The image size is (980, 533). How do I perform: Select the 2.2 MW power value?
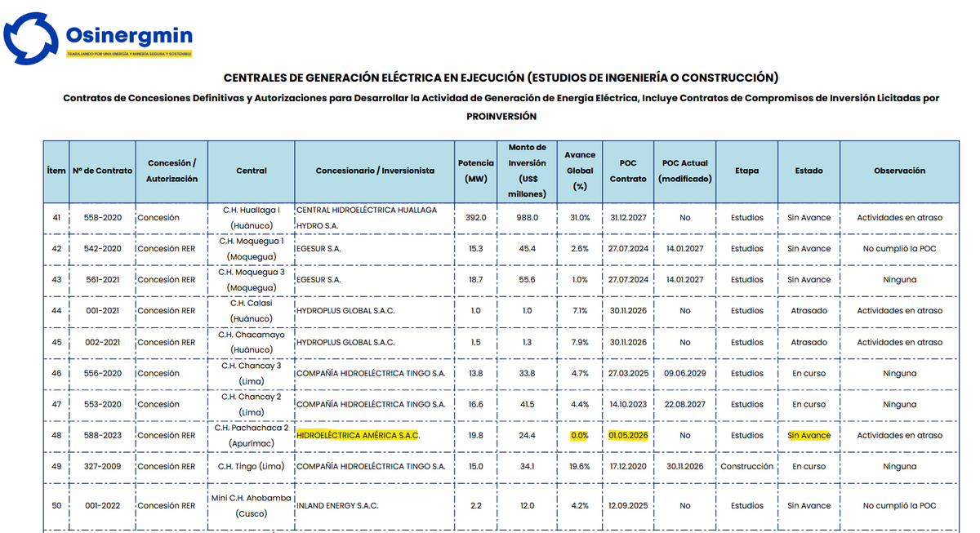(476, 506)
